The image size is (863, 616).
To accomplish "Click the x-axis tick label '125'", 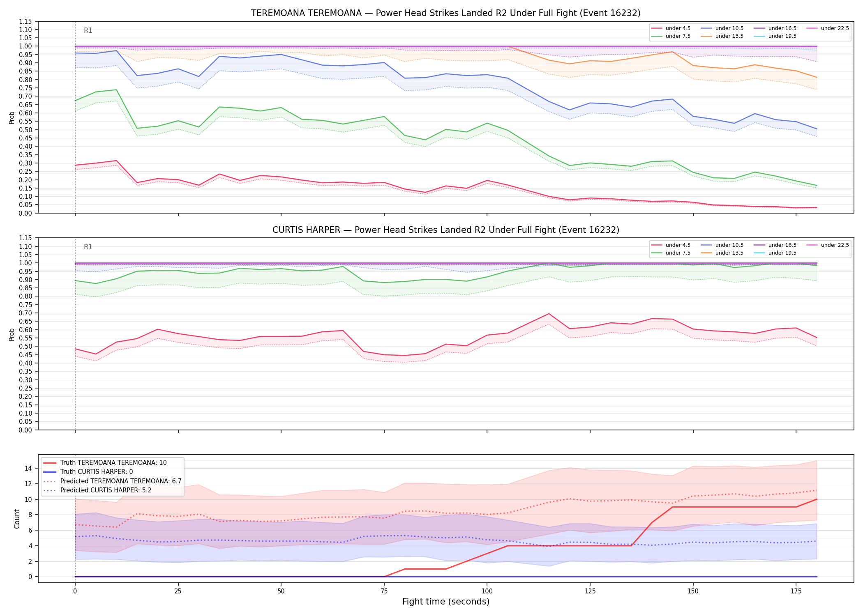I will [590, 591].
